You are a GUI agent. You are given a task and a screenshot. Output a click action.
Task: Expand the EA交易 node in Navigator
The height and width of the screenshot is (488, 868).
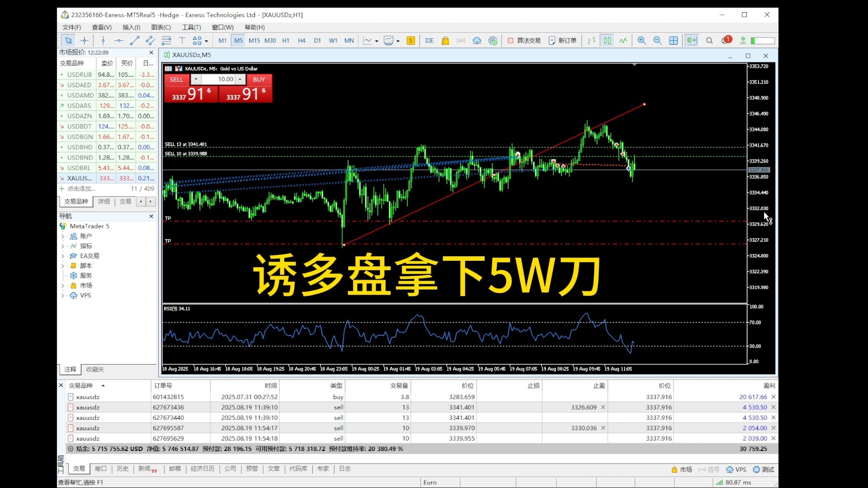(62, 256)
